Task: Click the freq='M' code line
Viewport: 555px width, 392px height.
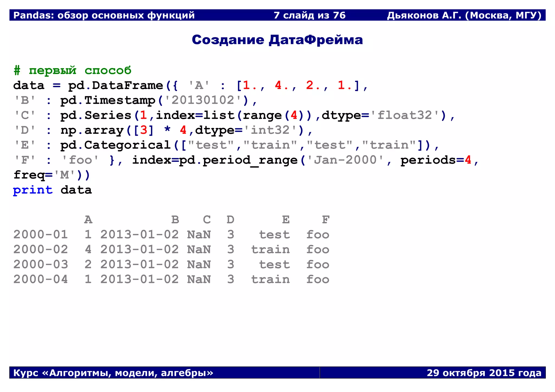Action: click(51, 175)
